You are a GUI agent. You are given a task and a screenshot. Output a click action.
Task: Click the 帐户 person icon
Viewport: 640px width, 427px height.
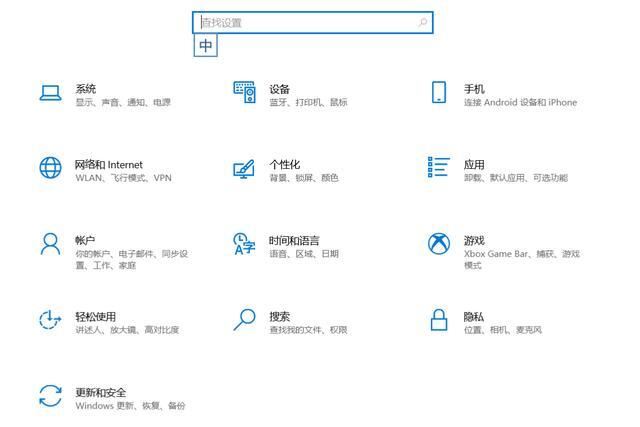[x=50, y=244]
